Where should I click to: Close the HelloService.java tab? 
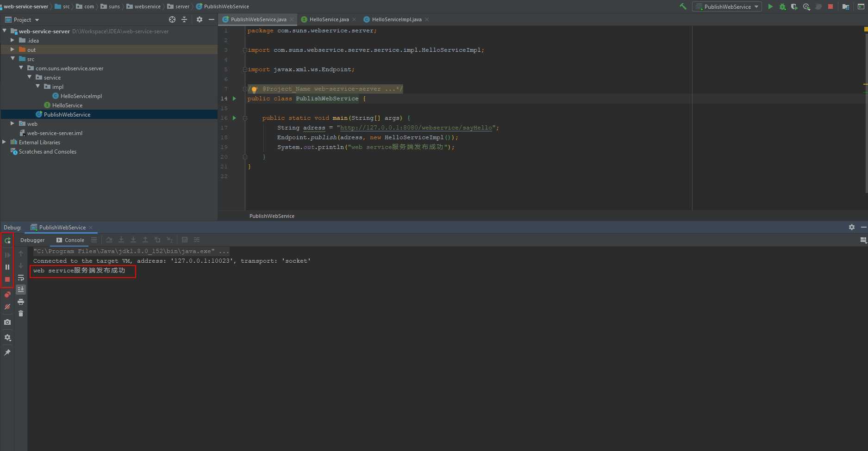pos(354,19)
